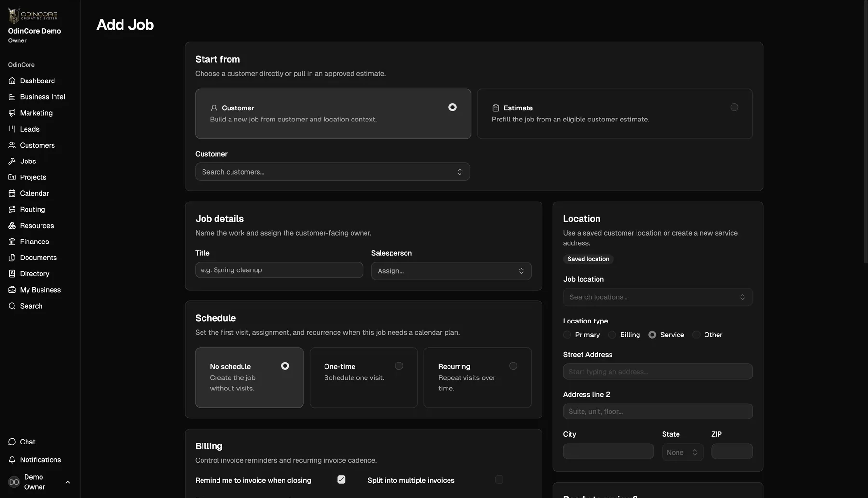Open the Documents page link
Screen dimensions: 868x498
click(38, 257)
